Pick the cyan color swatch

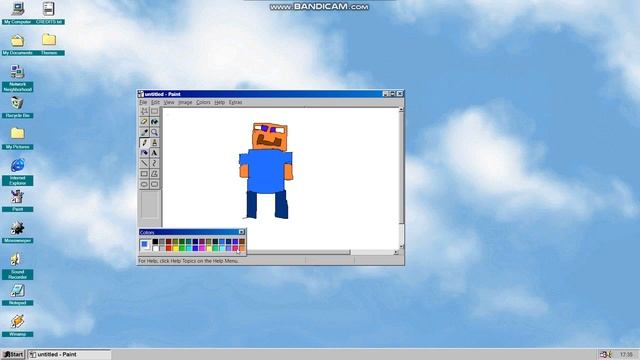click(189, 249)
